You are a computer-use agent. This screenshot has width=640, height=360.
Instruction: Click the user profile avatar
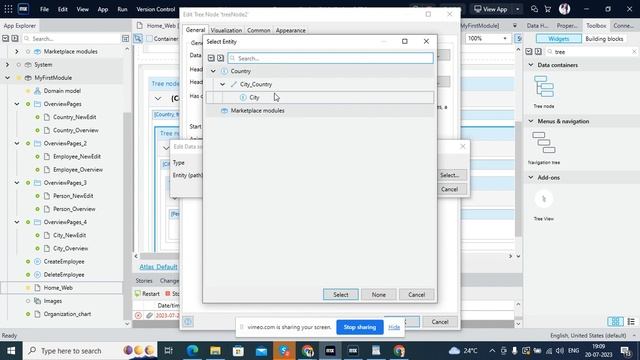[564, 9]
